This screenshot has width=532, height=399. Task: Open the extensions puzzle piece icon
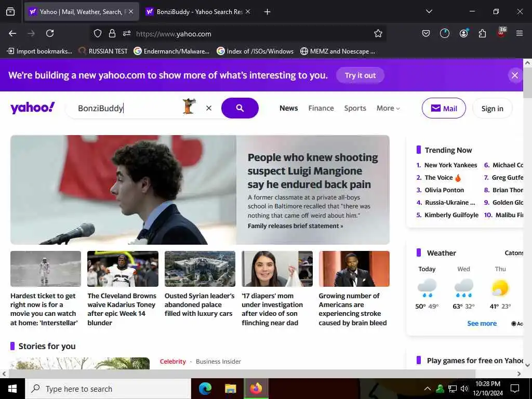[x=482, y=33]
